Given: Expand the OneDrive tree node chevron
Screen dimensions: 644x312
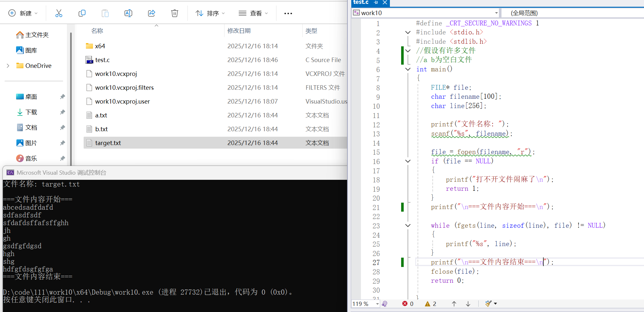Looking at the screenshot, I should click(x=8, y=66).
